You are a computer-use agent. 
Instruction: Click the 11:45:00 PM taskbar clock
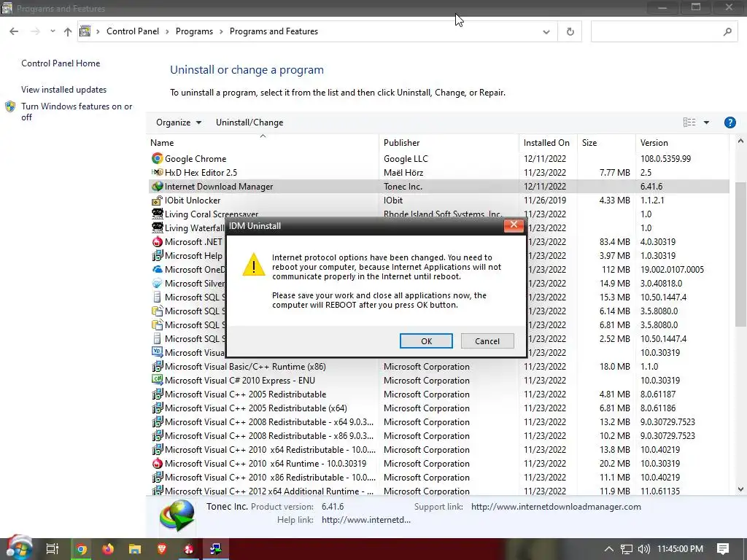[681, 549]
